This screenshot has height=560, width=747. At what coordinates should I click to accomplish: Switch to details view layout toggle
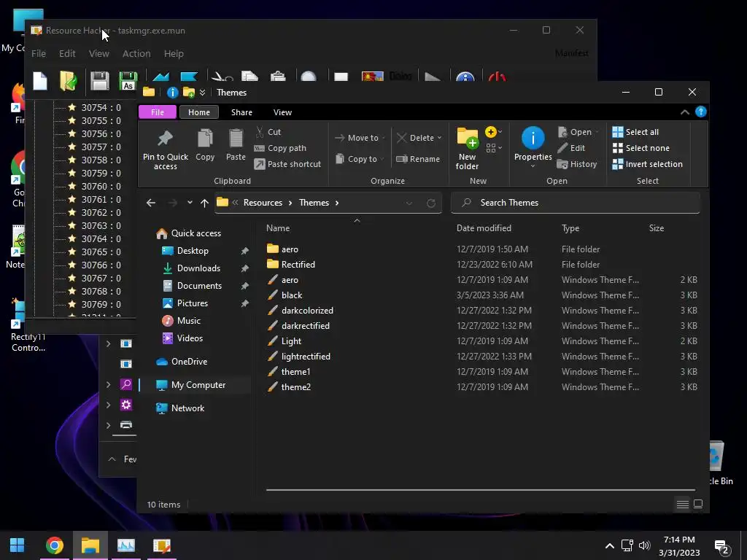[x=683, y=504]
